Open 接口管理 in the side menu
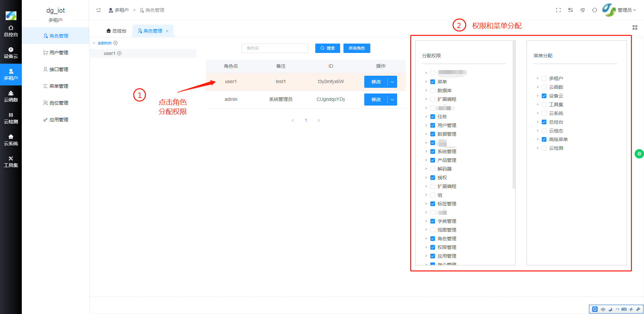This screenshot has height=314, width=644. tap(56, 69)
